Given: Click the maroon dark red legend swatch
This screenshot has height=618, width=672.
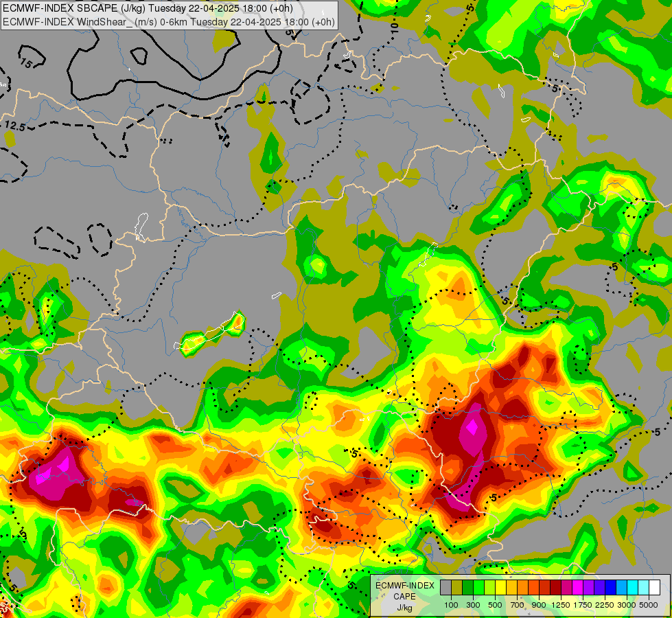Looking at the screenshot, I should [x=556, y=587].
